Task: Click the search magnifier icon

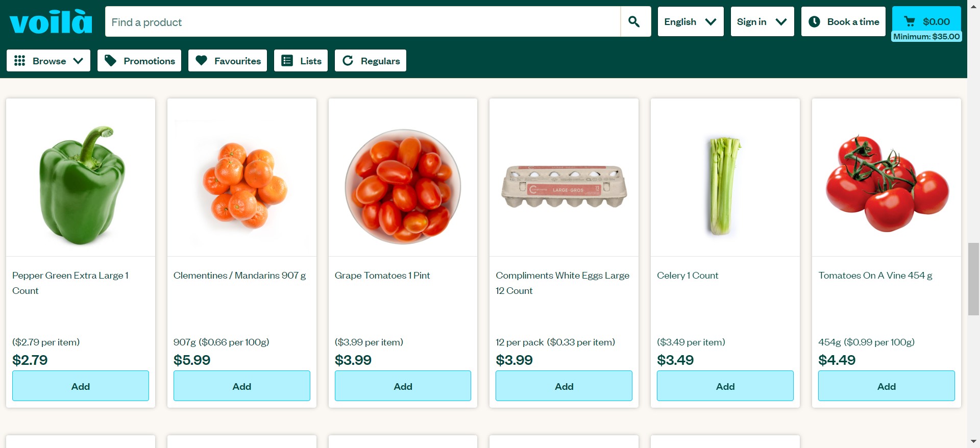Action: coord(634,21)
